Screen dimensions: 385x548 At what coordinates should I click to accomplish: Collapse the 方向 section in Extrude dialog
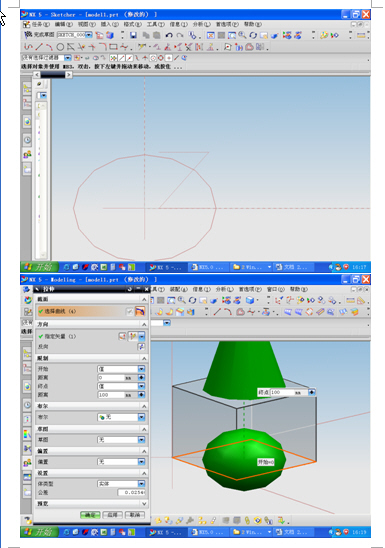(x=144, y=325)
